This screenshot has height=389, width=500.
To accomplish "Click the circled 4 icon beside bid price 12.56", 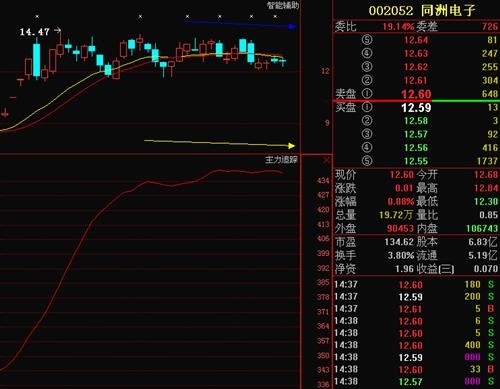I will 367,147.
